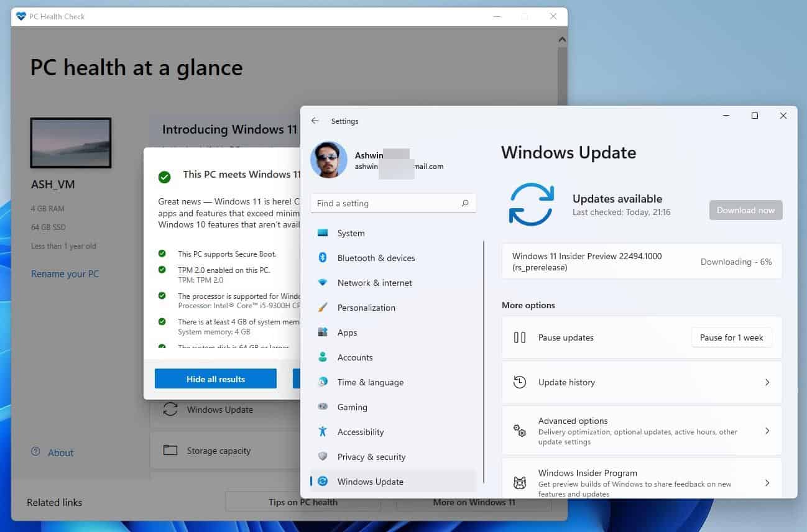Click the Apps icon in Settings sidebar

click(323, 332)
